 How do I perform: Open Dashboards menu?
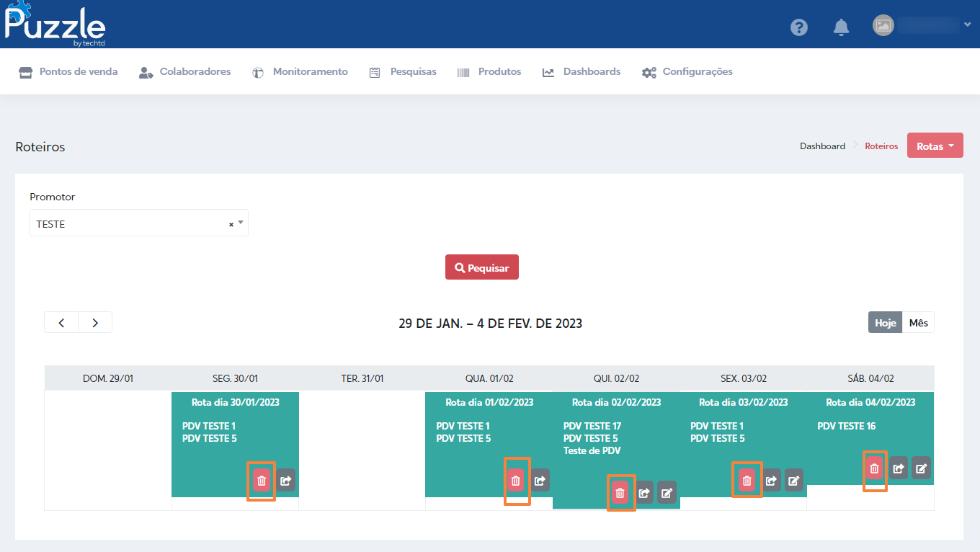pyautogui.click(x=582, y=72)
